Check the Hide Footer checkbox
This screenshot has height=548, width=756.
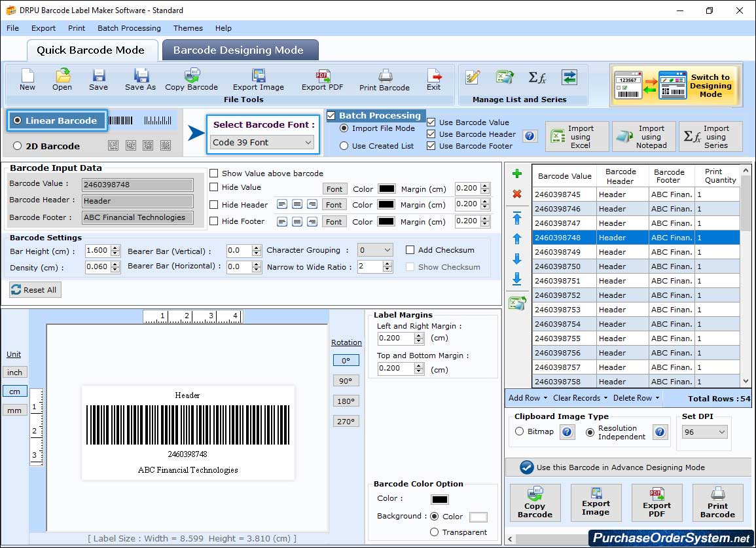pos(214,221)
